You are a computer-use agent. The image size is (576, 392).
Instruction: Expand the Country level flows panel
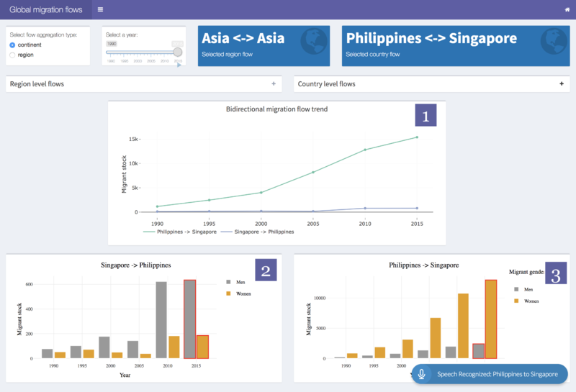[x=562, y=83]
